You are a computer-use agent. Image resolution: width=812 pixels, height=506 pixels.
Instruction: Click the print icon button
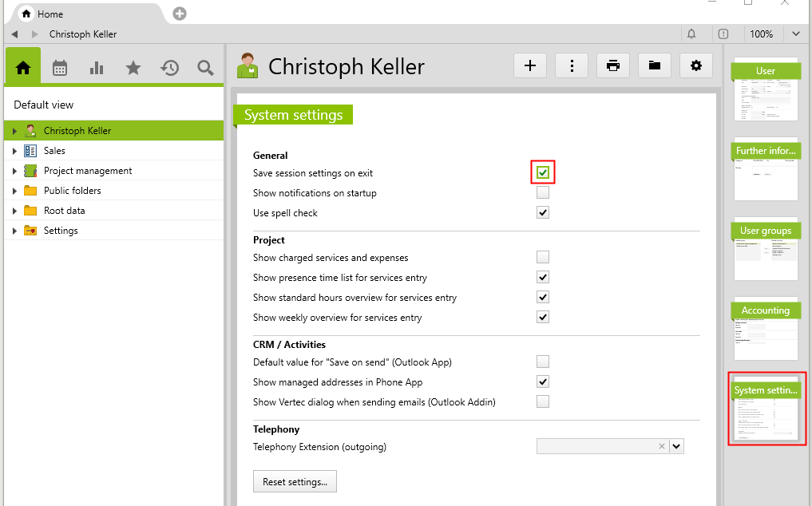point(613,66)
